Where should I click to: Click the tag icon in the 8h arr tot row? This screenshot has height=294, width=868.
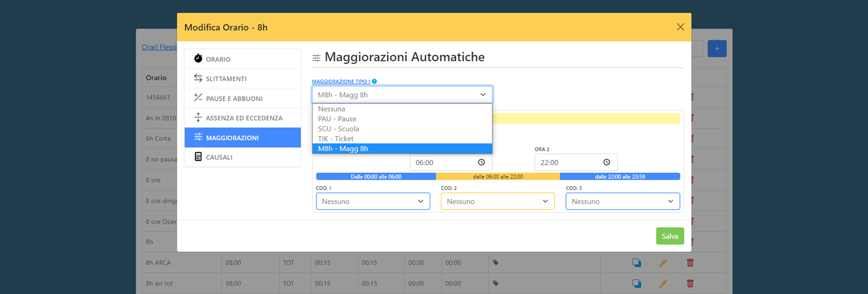[x=495, y=283]
